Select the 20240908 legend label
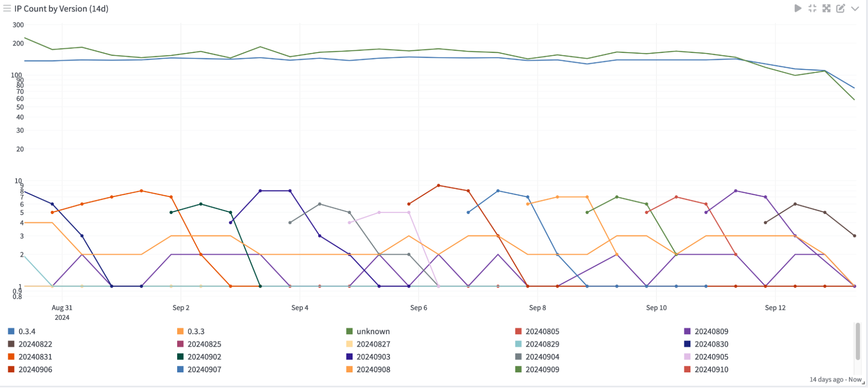Screen dimensions: 868x388 tap(373, 370)
